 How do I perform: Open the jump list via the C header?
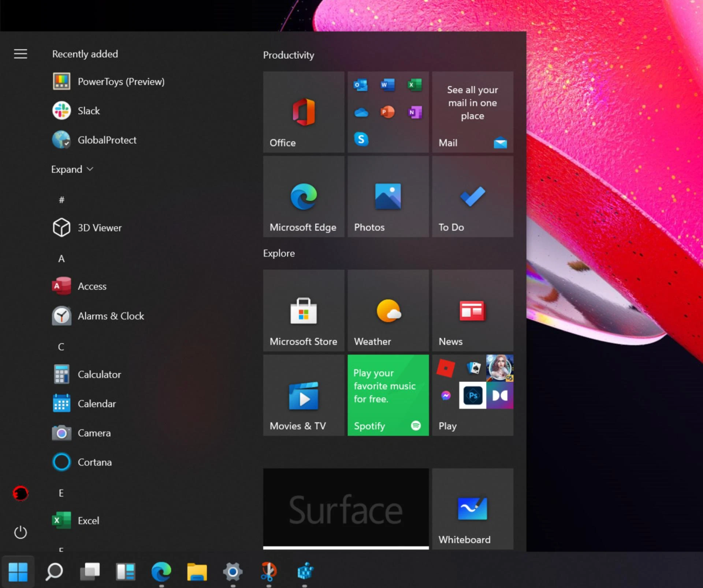[61, 346]
